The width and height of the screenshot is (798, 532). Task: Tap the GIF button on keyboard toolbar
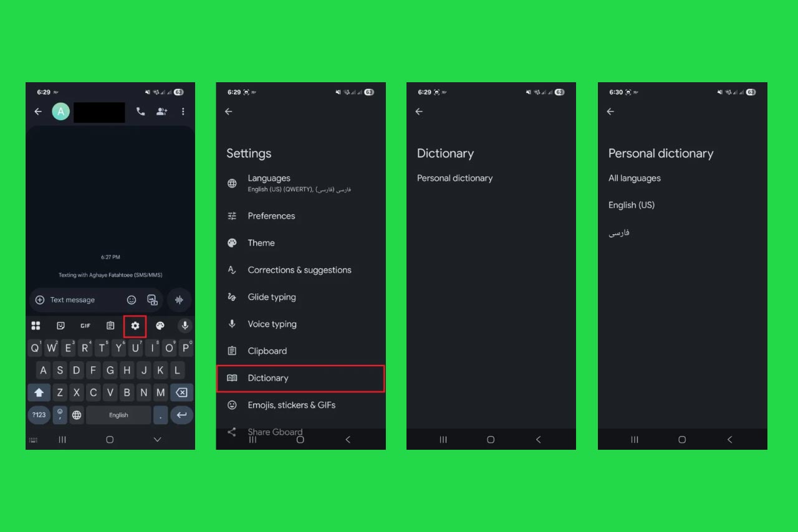85,326
